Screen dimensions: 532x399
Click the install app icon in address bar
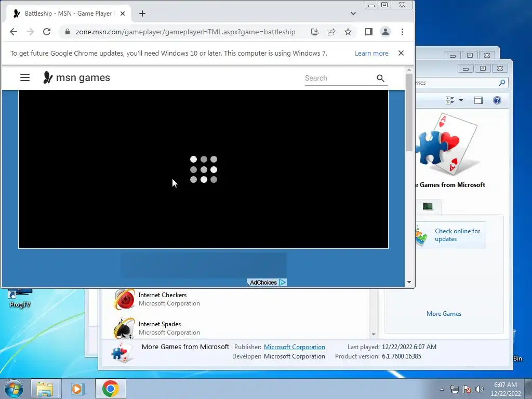pos(314,32)
